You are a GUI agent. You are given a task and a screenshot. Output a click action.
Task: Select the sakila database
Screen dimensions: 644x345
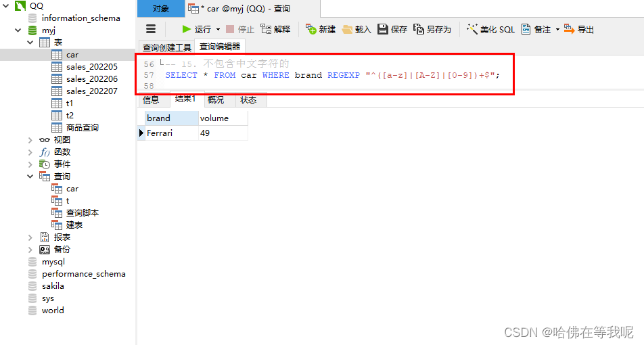pos(53,286)
